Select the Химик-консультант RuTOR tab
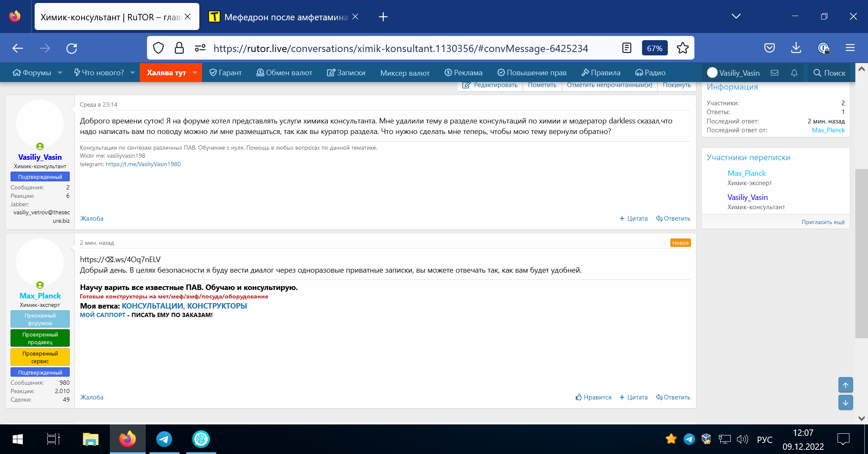Viewport: 868px width, 454px height. 117,17
